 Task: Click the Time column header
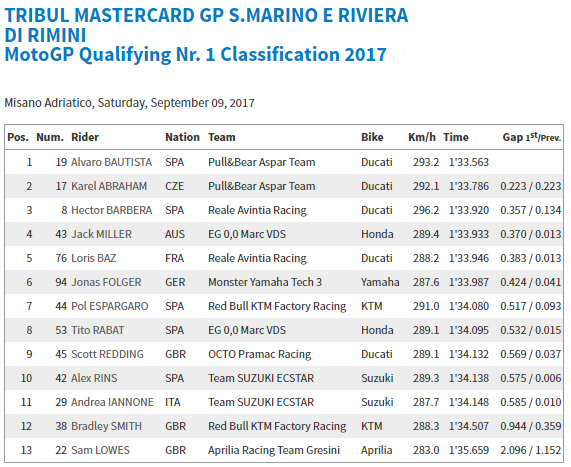456,137
